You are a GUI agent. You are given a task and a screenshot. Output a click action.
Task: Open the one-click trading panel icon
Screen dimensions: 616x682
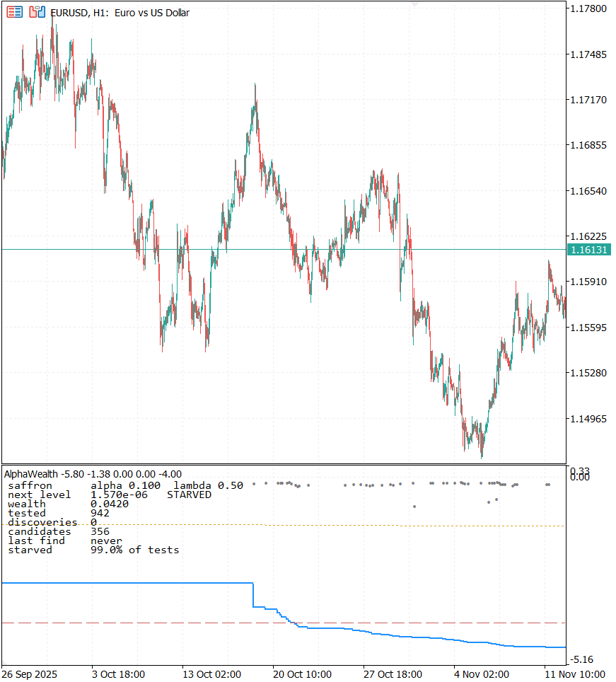click(x=14, y=12)
